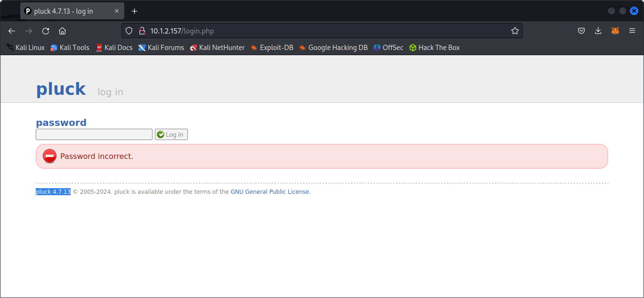Select the pluck 4.7.13 - log in tab
644x298 pixels.
point(66,11)
